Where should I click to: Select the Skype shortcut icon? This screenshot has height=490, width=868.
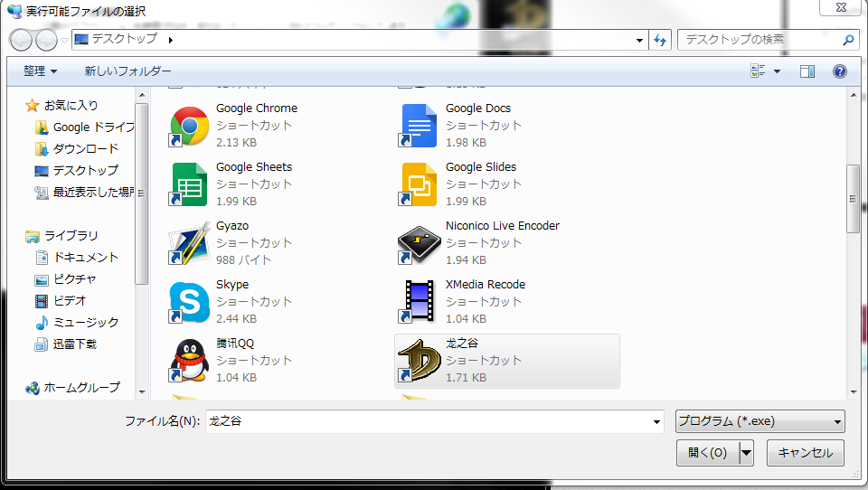point(189,302)
